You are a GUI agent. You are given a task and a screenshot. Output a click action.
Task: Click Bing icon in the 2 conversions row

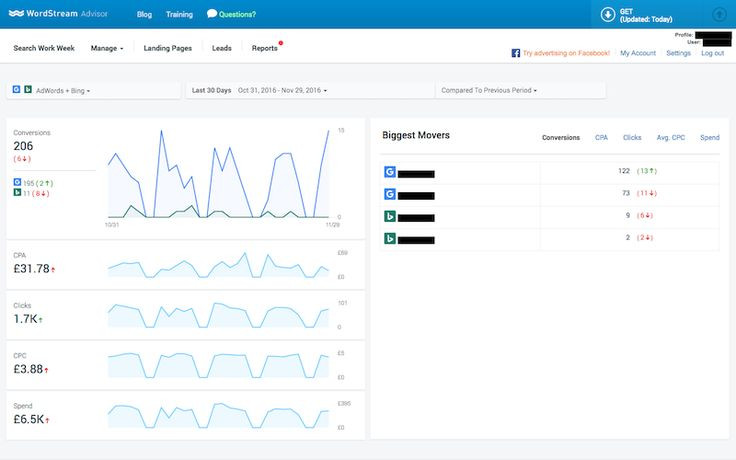pos(390,238)
